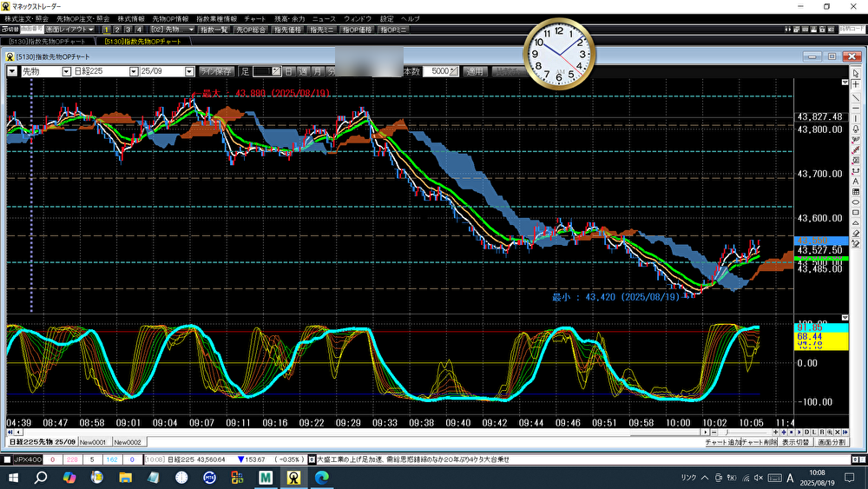Image resolution: width=868 pixels, height=489 pixels.
Task: Switch to screen layout 3
Action: pyautogui.click(x=128, y=30)
